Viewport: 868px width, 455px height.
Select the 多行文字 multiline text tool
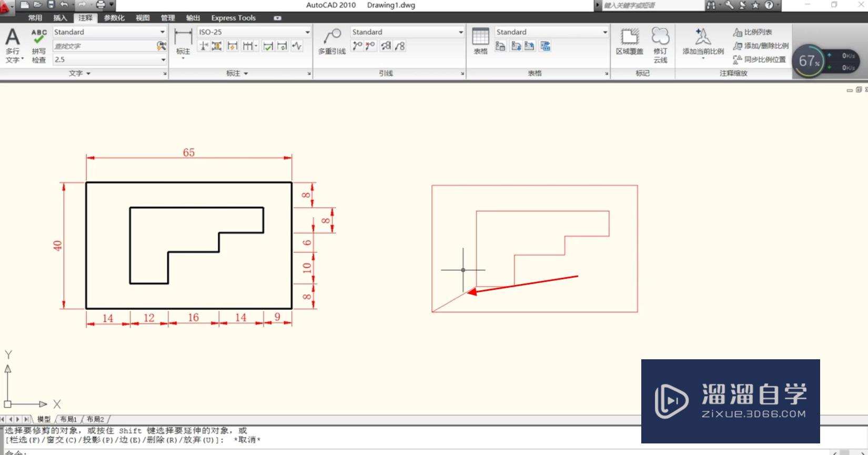click(x=13, y=46)
